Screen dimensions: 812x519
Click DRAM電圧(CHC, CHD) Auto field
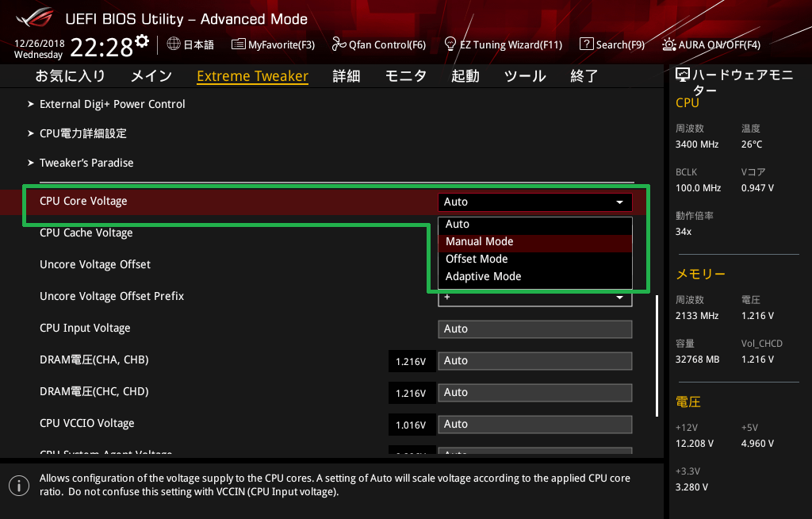pos(535,393)
